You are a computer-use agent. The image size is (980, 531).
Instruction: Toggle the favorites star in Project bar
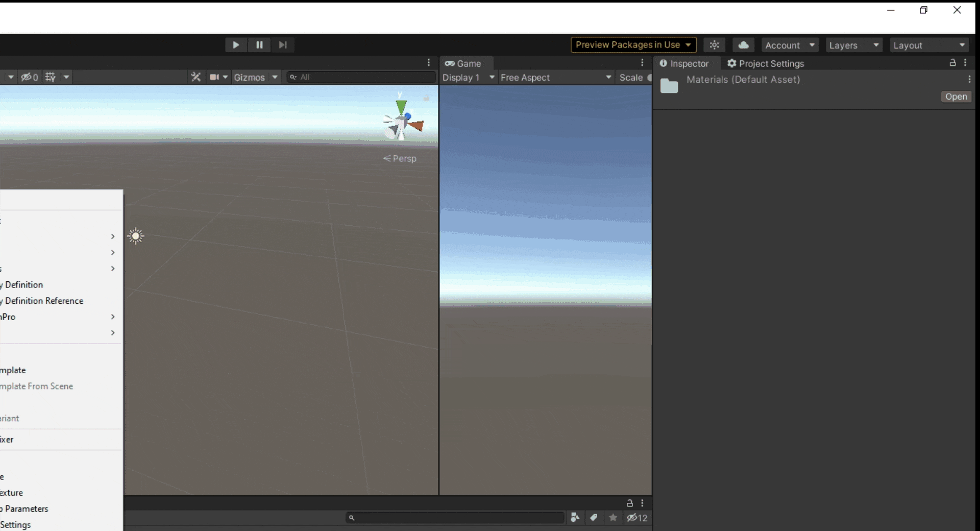tap(613, 518)
